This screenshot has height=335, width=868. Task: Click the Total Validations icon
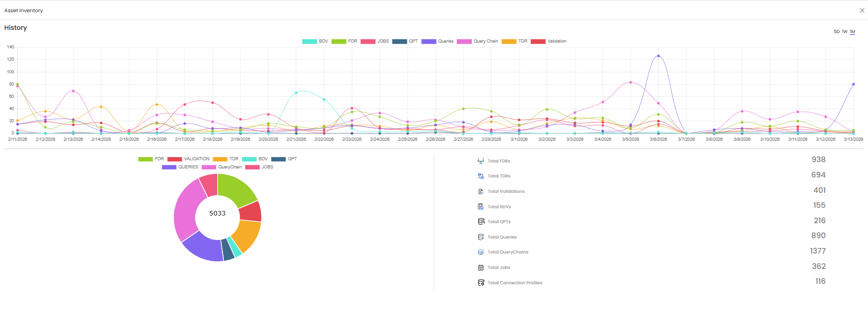(481, 191)
